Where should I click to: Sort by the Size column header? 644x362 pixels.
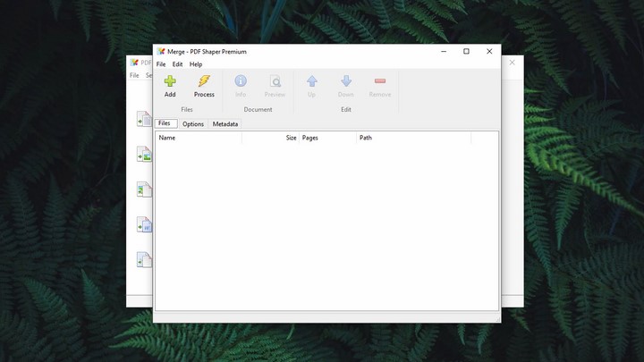[271, 138]
